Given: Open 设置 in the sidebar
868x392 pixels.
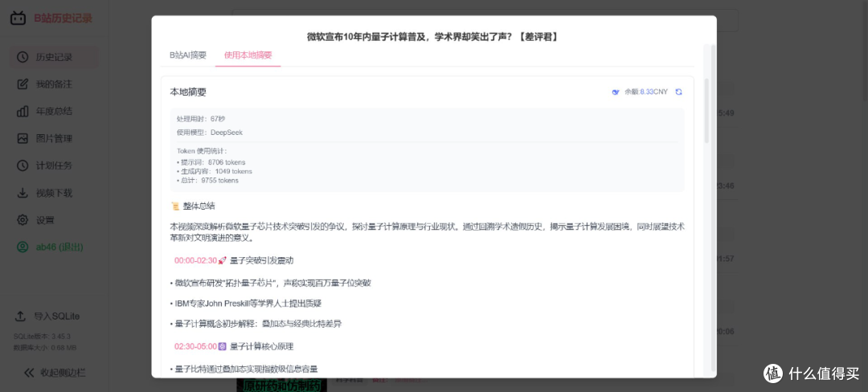Looking at the screenshot, I should (54, 220).
